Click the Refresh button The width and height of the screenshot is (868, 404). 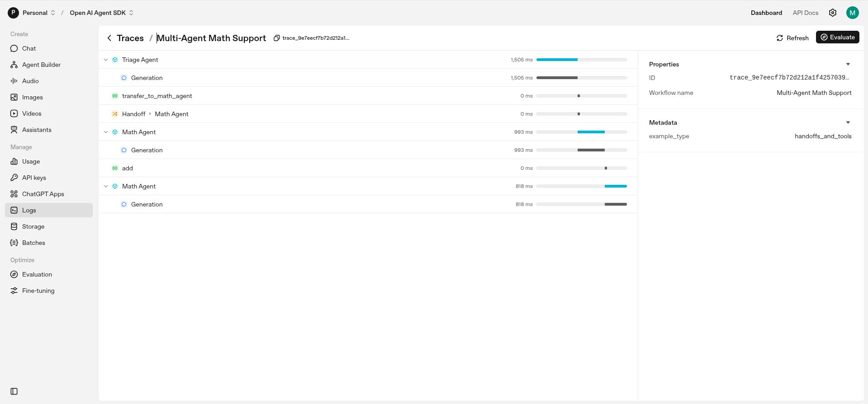(792, 38)
